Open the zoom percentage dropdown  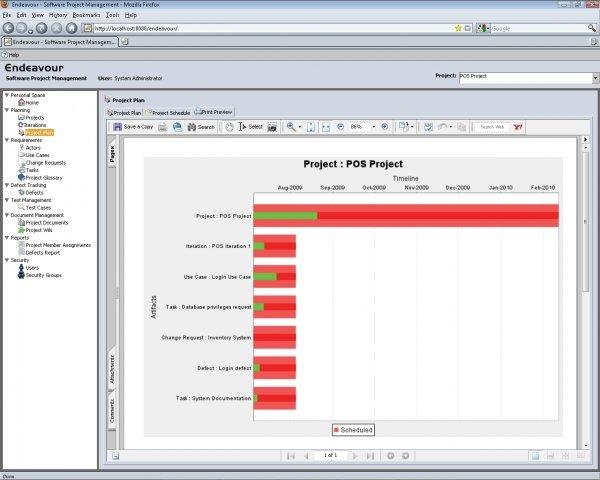point(373,127)
